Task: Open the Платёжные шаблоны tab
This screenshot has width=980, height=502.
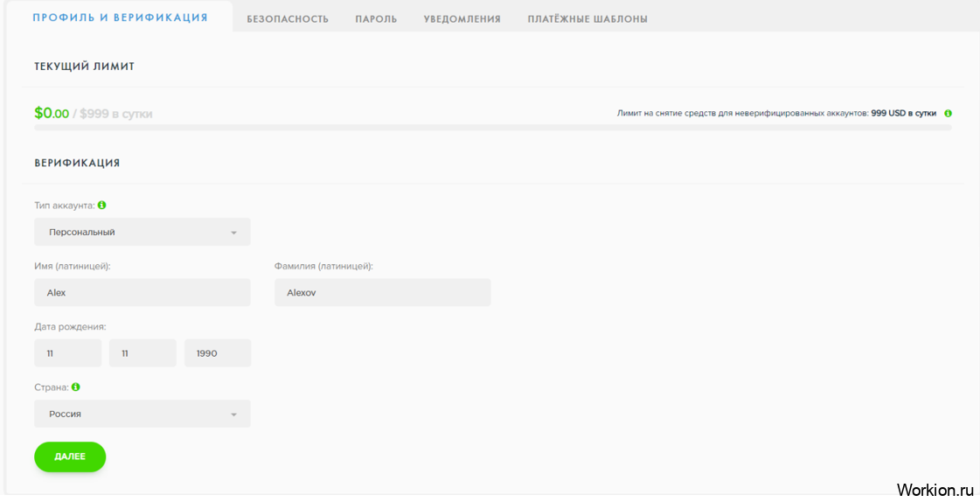Action: (x=587, y=19)
